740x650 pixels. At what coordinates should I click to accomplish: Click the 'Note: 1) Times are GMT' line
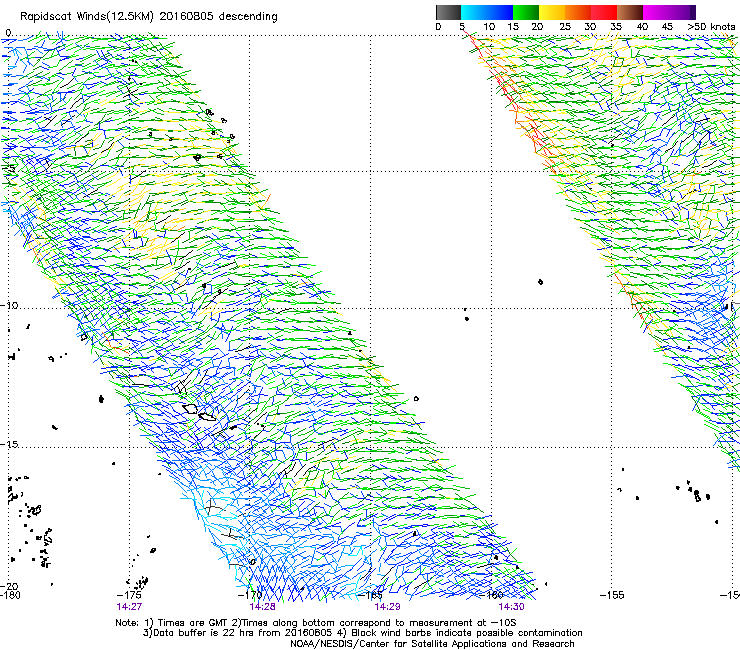click(316, 623)
